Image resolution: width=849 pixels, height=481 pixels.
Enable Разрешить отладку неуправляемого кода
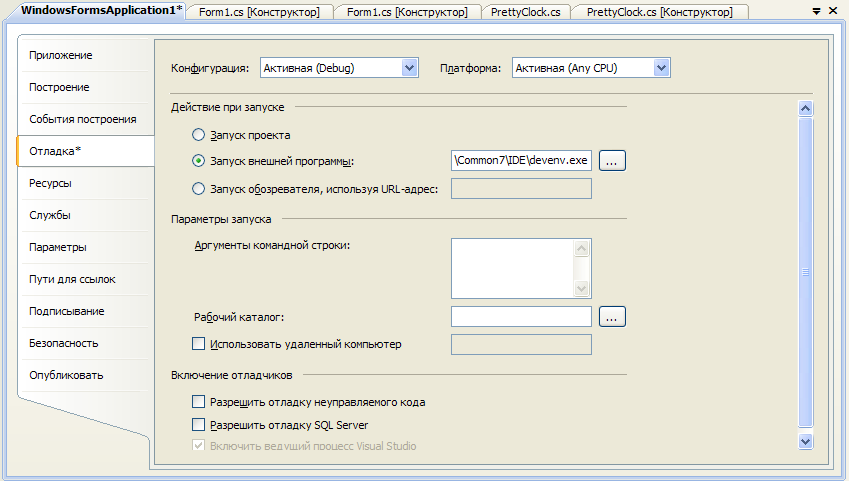198,401
